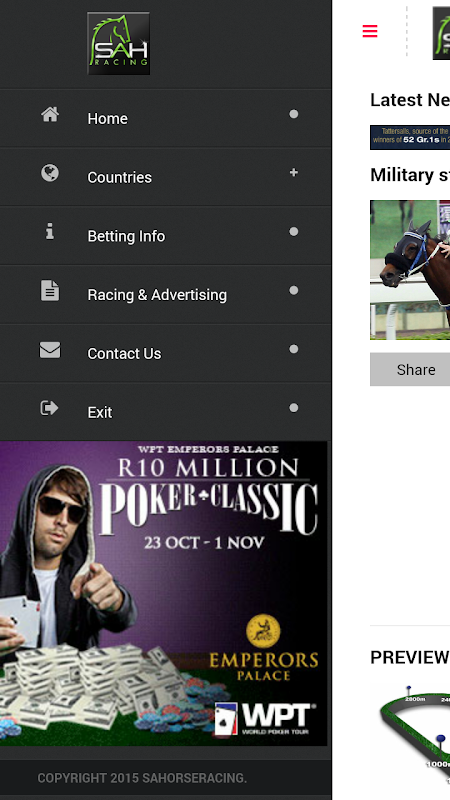
Task: Click the Countries globe icon
Action: click(x=49, y=173)
